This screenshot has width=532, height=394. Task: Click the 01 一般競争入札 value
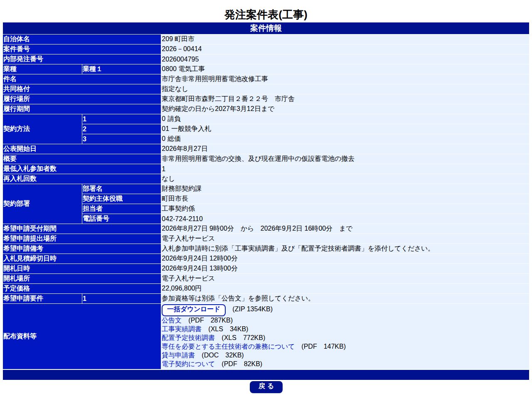click(x=187, y=129)
